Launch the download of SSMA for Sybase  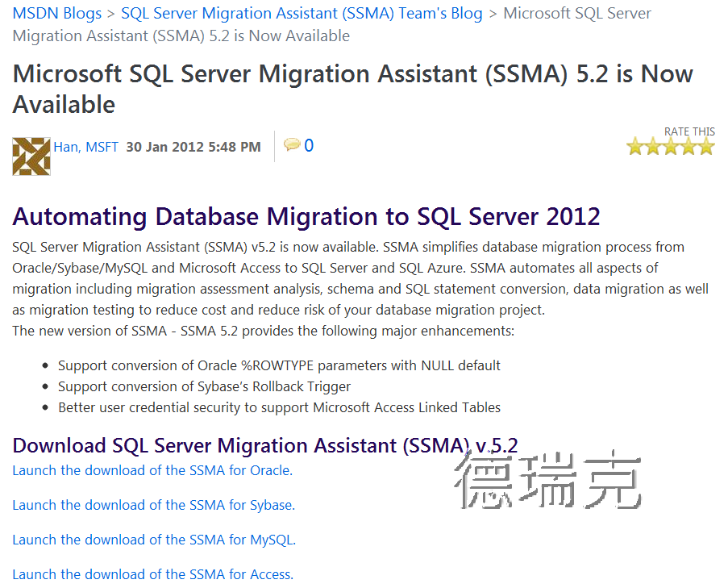pyautogui.click(x=153, y=505)
